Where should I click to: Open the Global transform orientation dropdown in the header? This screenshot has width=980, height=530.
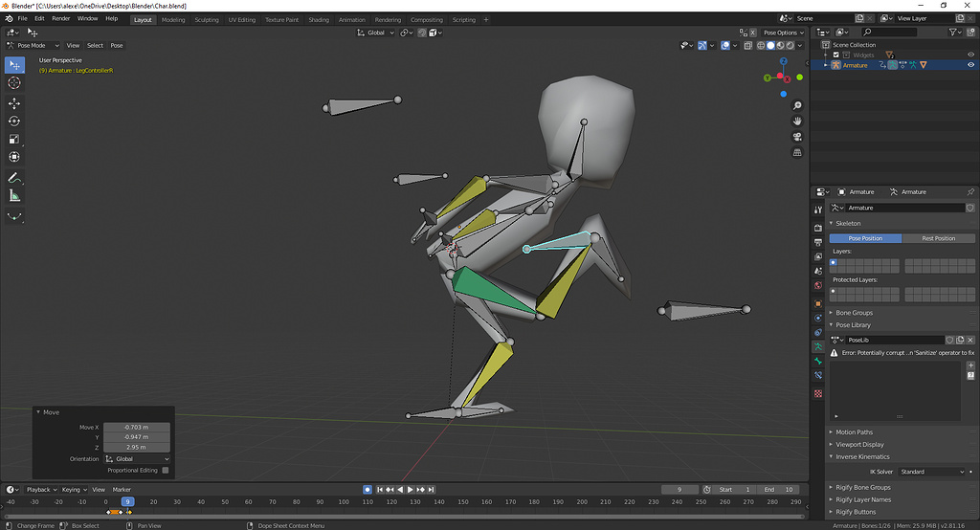tap(375, 33)
